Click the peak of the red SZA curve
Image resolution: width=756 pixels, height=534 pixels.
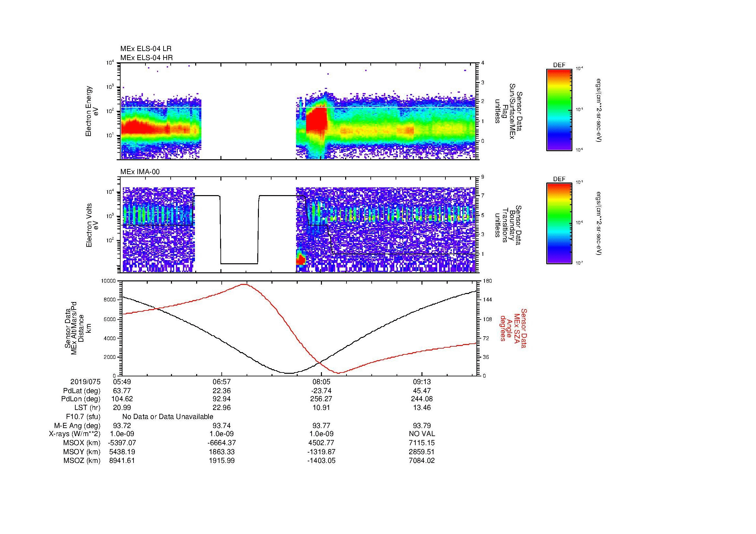[x=244, y=284]
